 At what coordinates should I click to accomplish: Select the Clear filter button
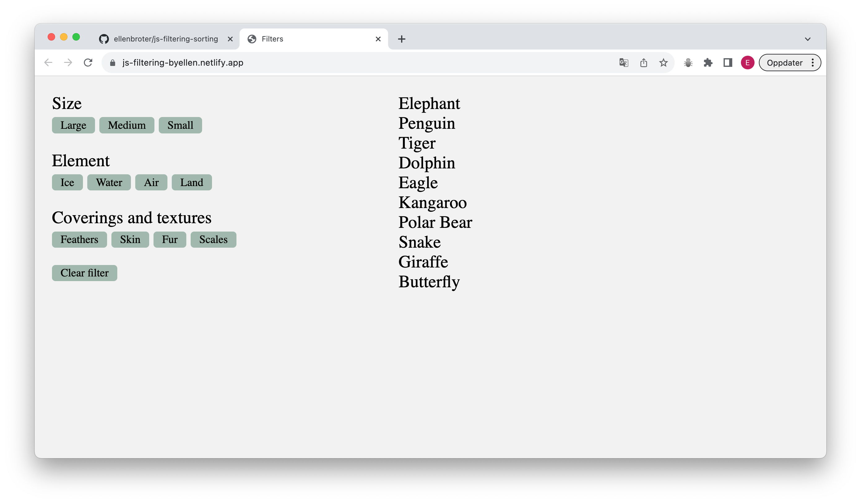click(x=84, y=272)
